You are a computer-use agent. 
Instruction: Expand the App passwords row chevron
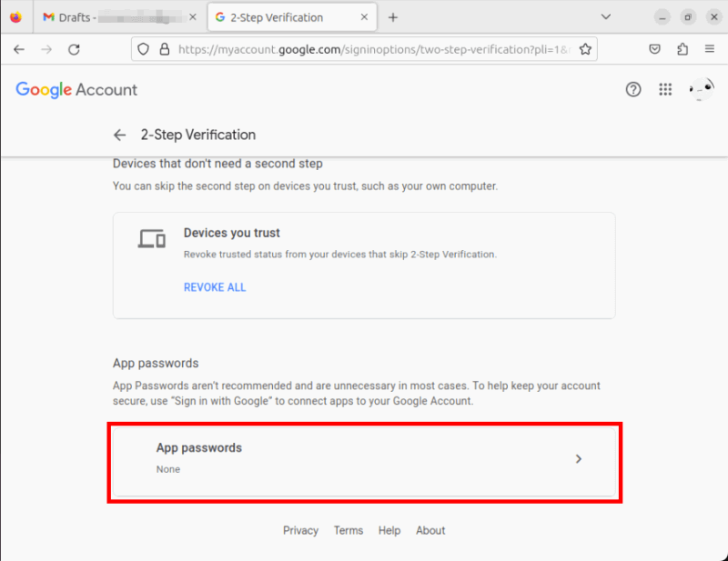tap(579, 459)
